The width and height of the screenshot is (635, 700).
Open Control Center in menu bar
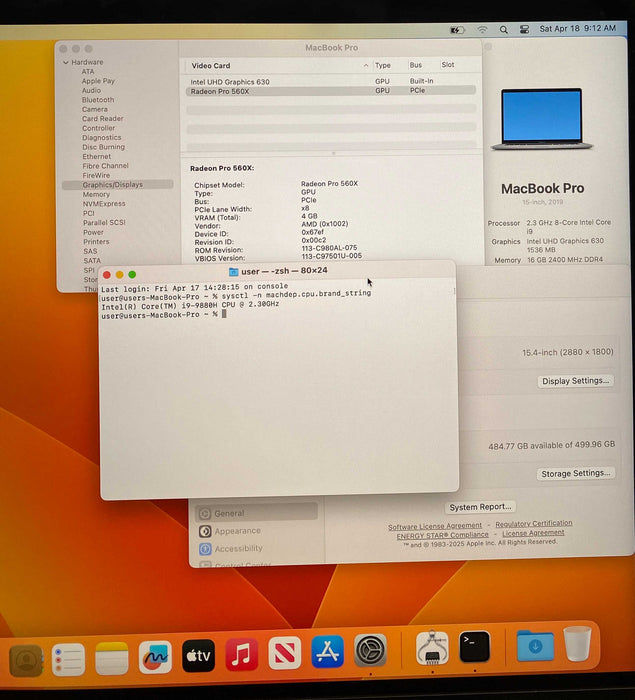tap(524, 29)
